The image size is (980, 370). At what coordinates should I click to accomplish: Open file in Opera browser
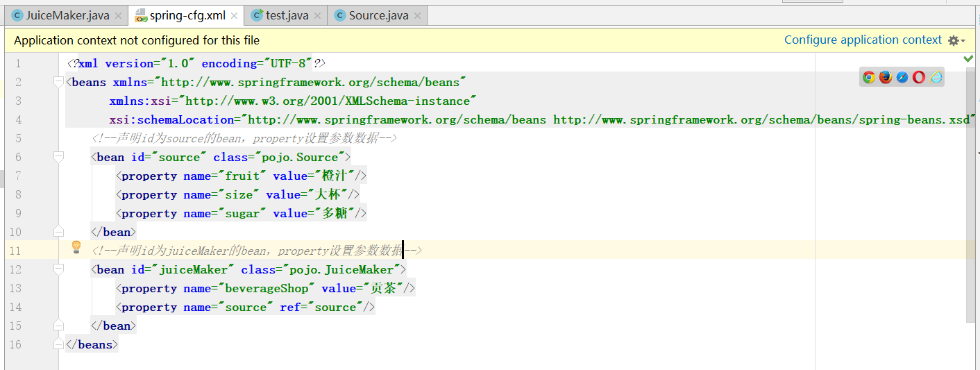pos(919,78)
